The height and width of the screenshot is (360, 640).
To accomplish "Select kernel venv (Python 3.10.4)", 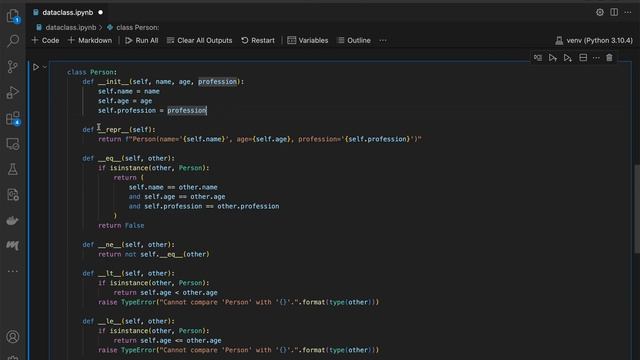I will coord(594,40).
